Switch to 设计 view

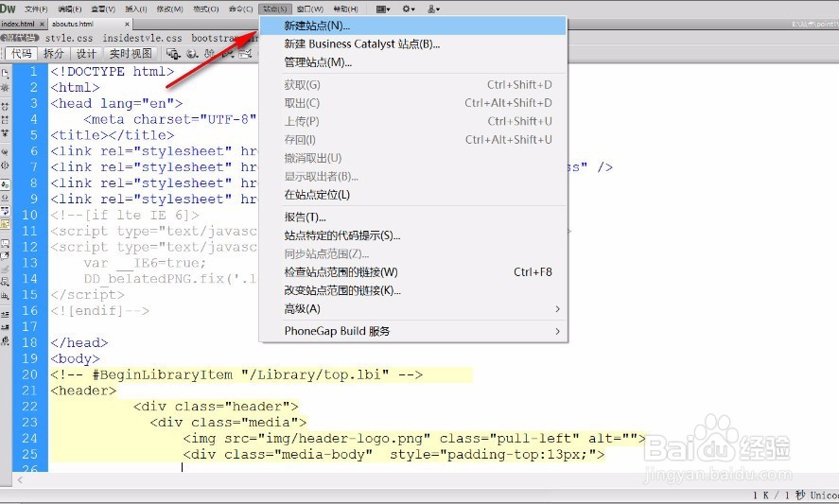tap(86, 54)
